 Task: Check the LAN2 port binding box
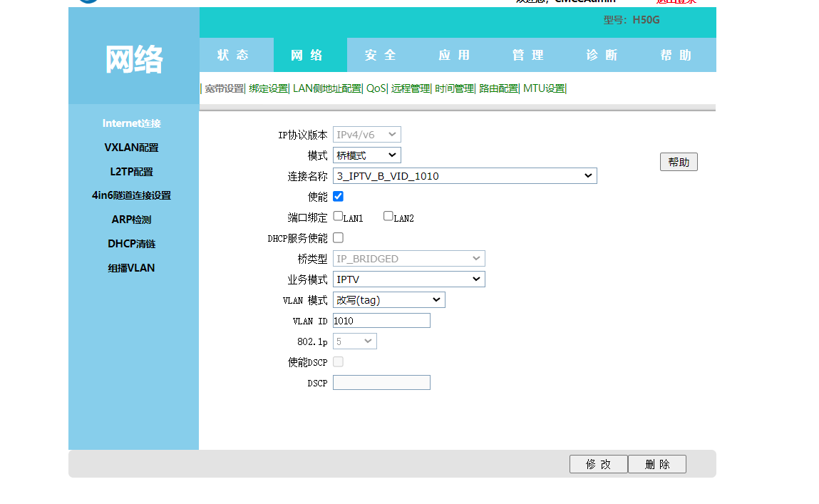tap(388, 216)
